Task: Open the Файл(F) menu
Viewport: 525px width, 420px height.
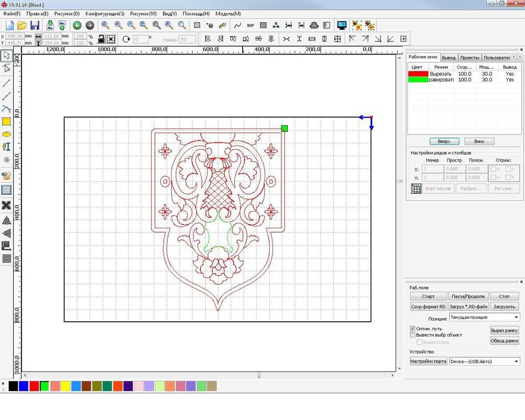Action: pyautogui.click(x=12, y=14)
